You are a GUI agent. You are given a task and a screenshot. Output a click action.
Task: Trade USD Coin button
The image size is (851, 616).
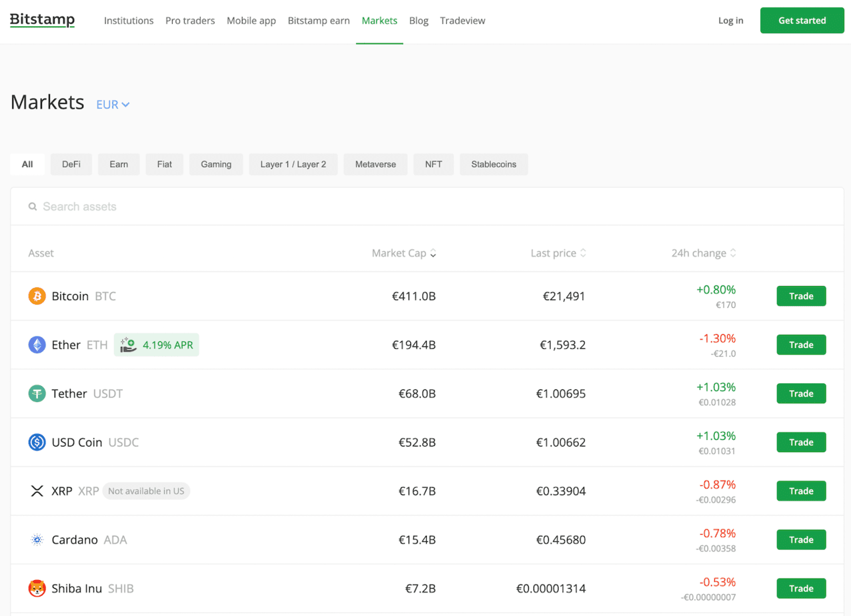pos(801,442)
